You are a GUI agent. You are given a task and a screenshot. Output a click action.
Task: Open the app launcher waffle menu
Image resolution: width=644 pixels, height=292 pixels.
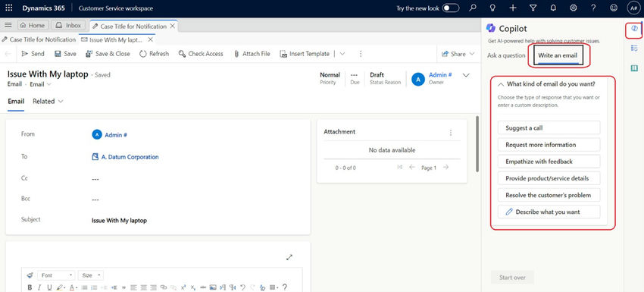[8, 8]
